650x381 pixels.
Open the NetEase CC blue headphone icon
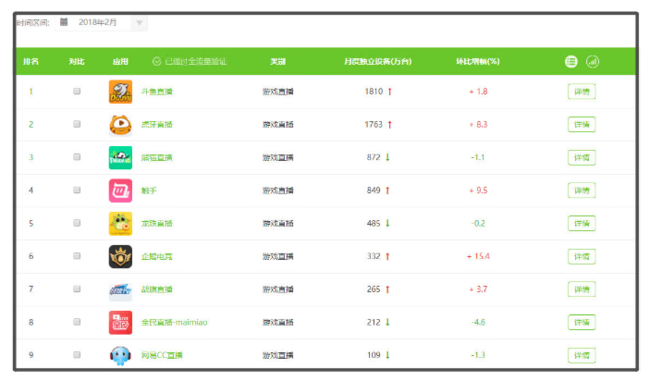pyautogui.click(x=120, y=355)
